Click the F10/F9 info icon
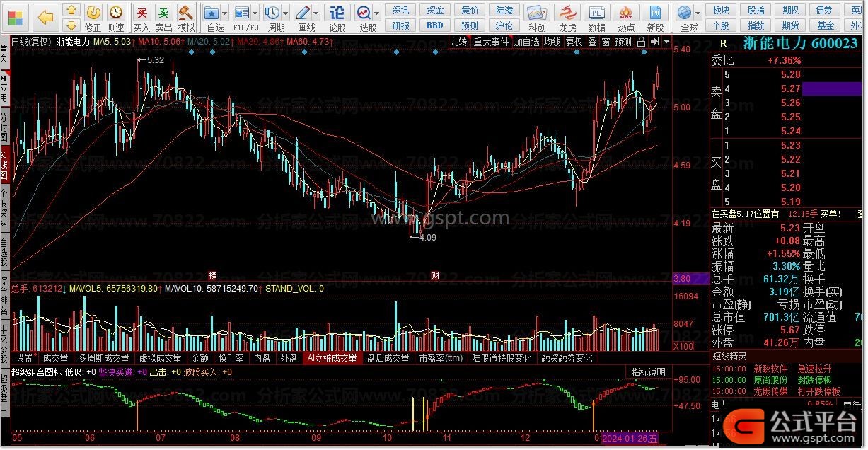Image resolution: width=868 pixels, height=450 pixels. point(241,11)
